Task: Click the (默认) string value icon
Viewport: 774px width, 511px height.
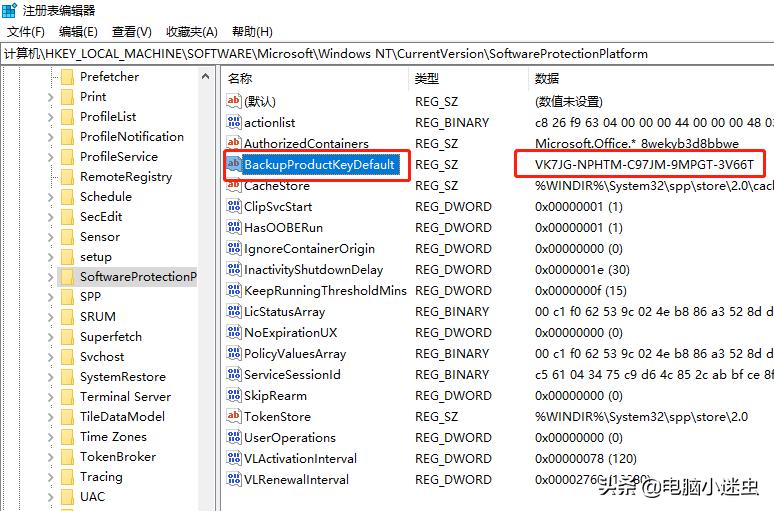Action: point(233,101)
